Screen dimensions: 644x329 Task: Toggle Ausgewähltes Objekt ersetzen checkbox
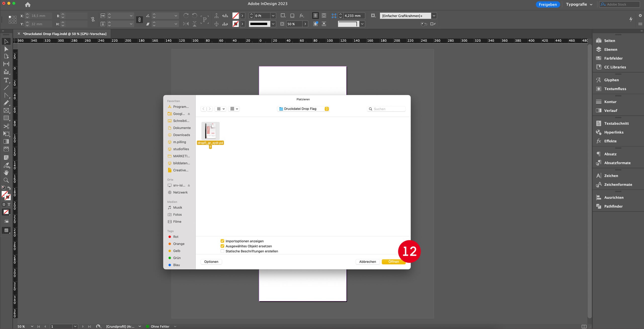click(222, 246)
